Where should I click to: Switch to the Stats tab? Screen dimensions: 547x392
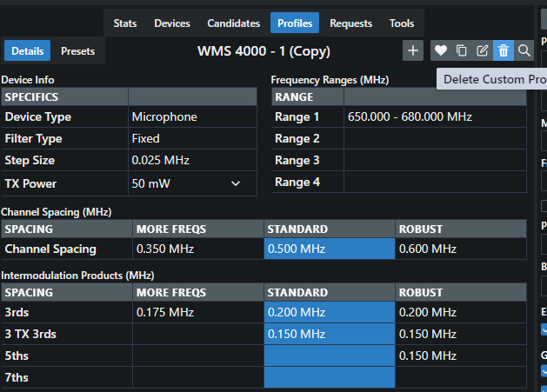tap(125, 23)
